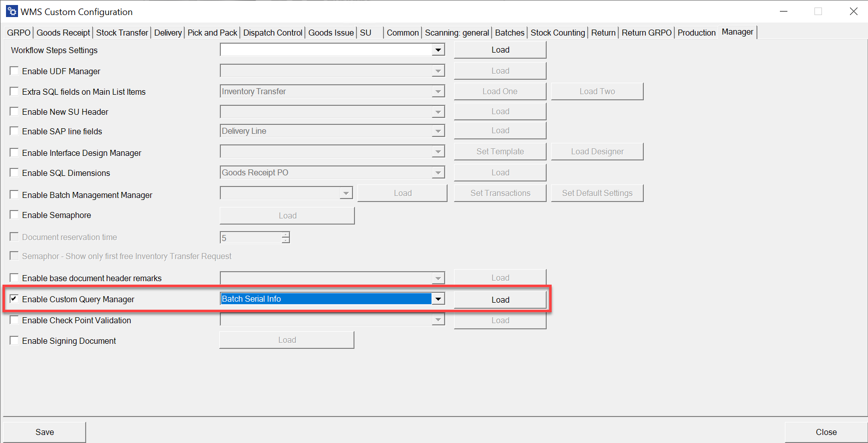Image resolution: width=868 pixels, height=443 pixels.
Task: Open the Return tab
Action: tap(603, 33)
